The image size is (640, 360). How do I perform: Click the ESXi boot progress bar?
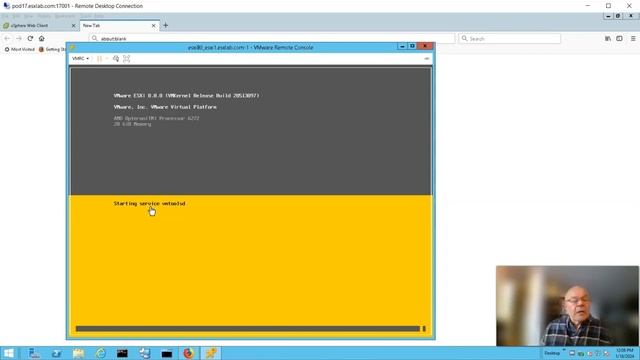[x=251, y=329]
